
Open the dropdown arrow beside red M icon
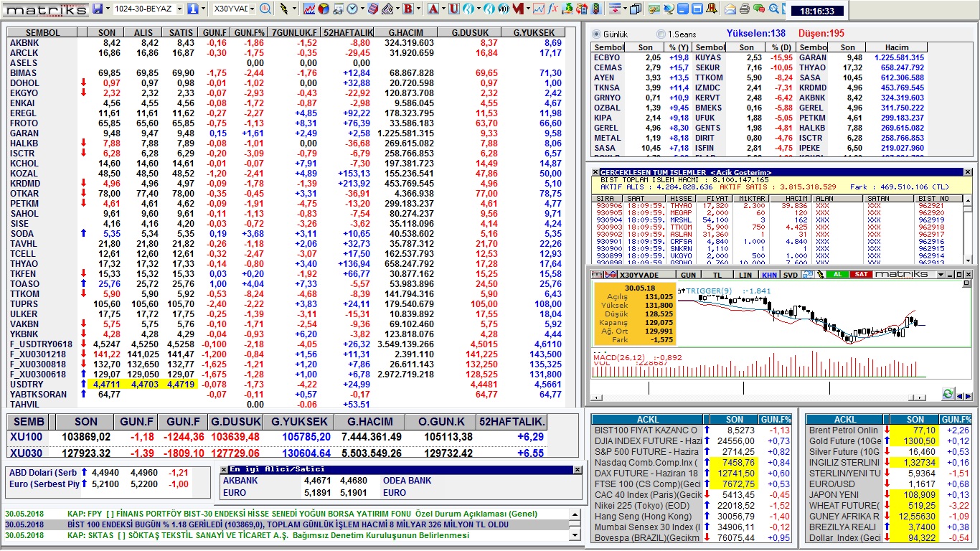(528, 9)
